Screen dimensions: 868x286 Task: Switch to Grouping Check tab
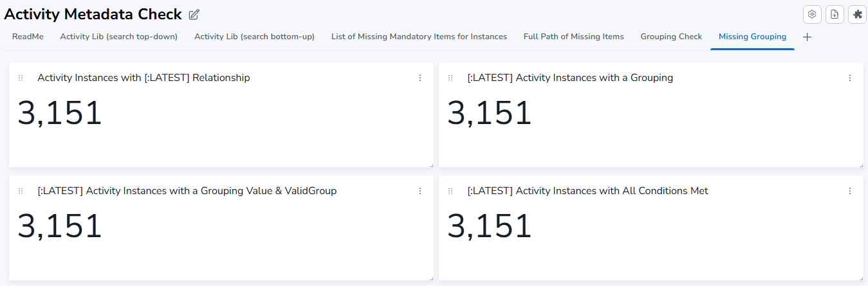(x=671, y=37)
